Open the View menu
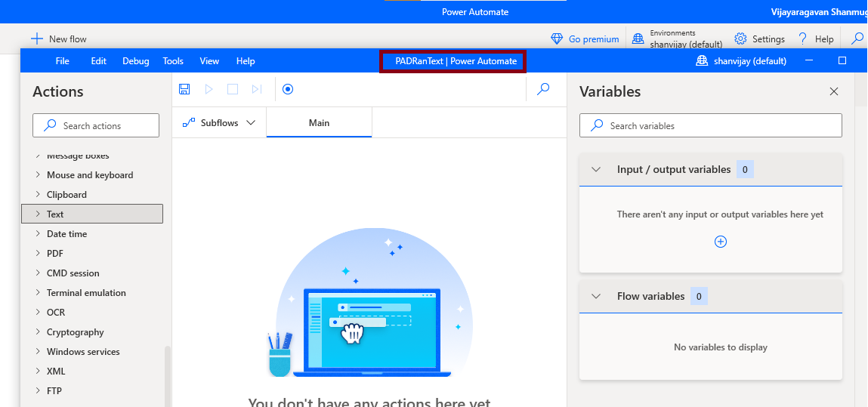The image size is (868, 407). (x=209, y=61)
